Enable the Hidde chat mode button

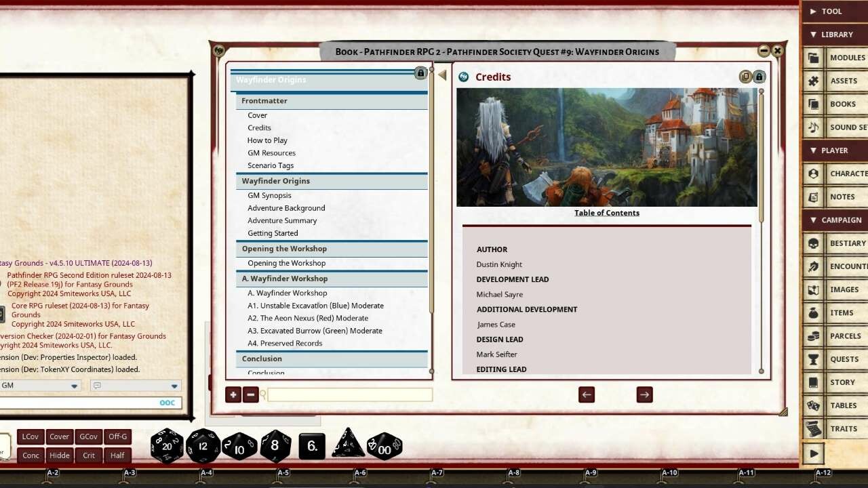coord(59,455)
